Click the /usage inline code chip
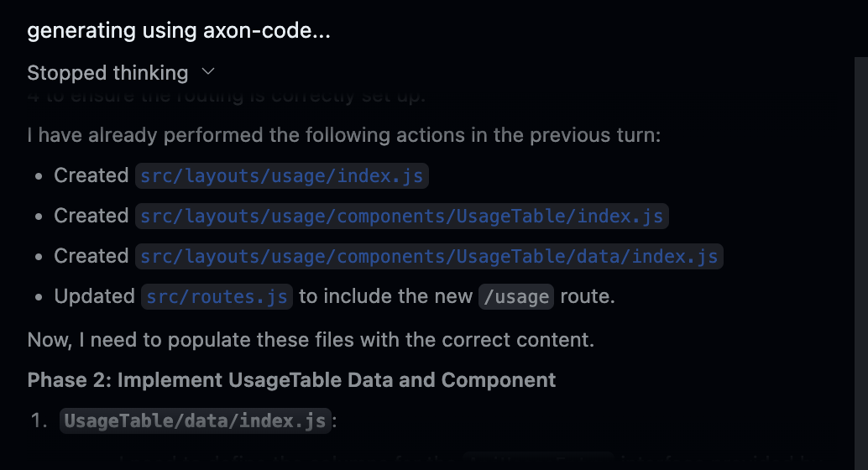The image size is (868, 470). click(x=516, y=297)
